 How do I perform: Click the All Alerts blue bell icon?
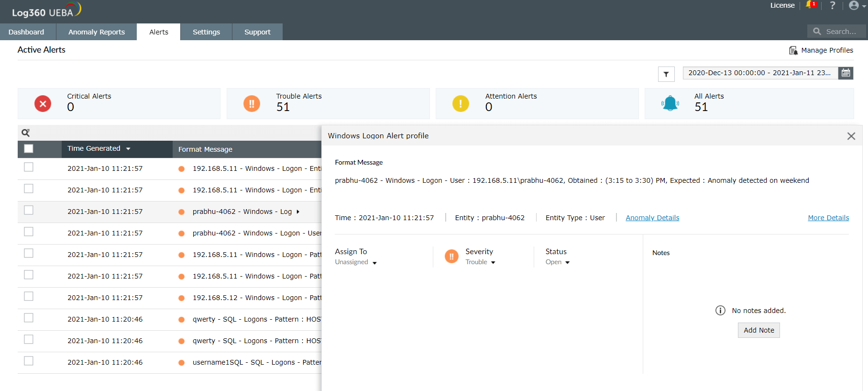click(670, 103)
